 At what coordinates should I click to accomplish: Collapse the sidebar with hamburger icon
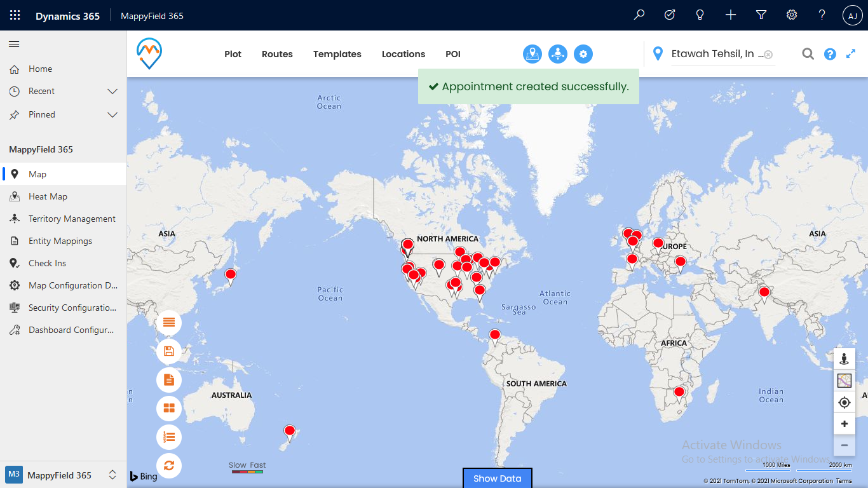(14, 44)
